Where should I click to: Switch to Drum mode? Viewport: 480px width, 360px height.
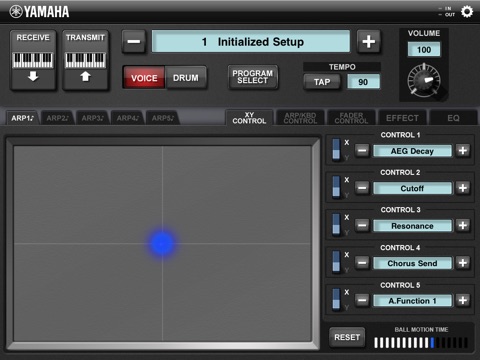pyautogui.click(x=186, y=78)
